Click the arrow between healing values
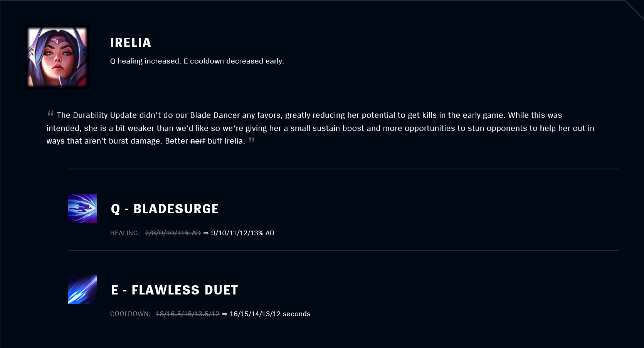 pos(206,233)
